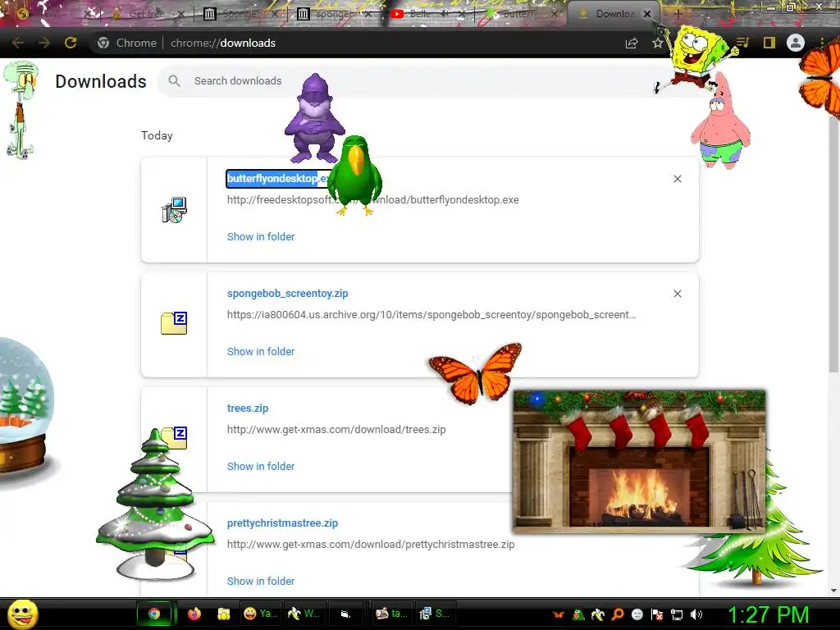Show trees.zip in folder

[x=261, y=466]
